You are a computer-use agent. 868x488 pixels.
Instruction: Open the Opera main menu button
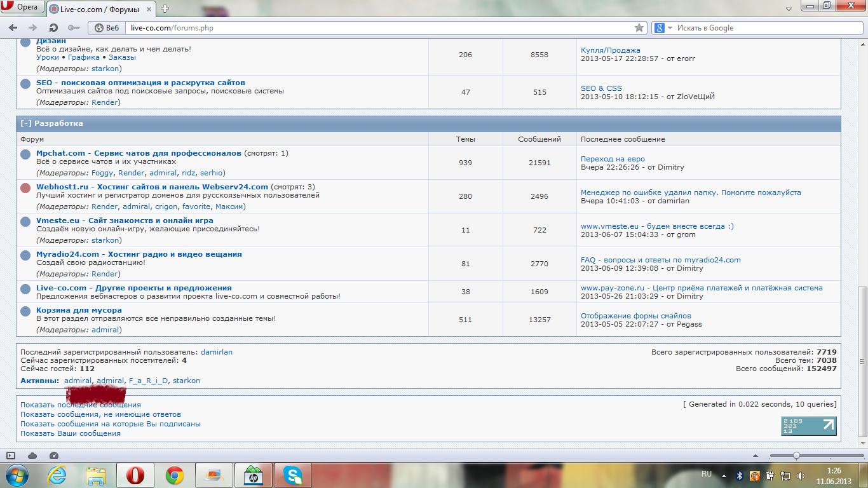(x=22, y=7)
